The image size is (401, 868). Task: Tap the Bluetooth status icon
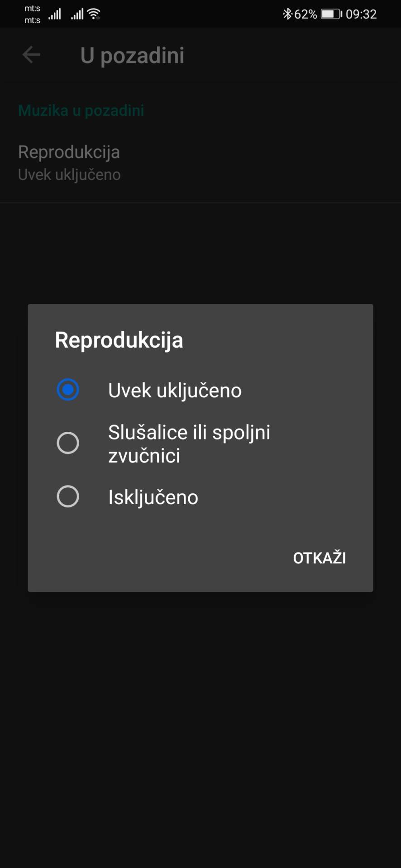[x=287, y=14]
